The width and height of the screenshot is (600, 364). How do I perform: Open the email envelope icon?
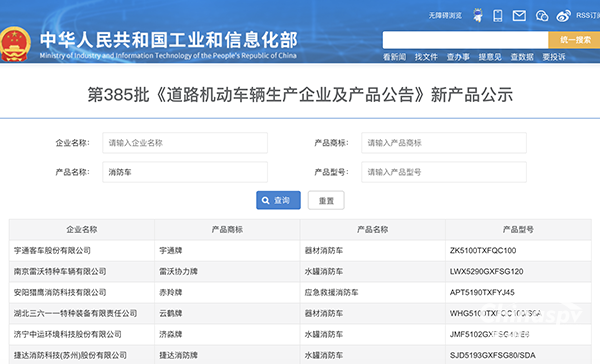519,16
